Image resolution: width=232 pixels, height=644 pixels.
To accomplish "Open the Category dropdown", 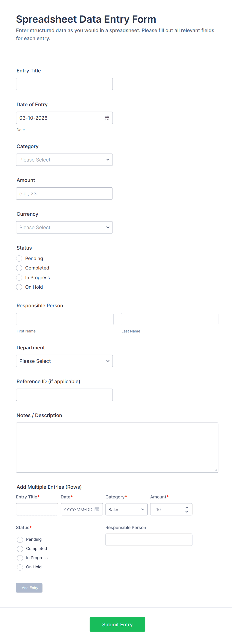I will (64, 160).
